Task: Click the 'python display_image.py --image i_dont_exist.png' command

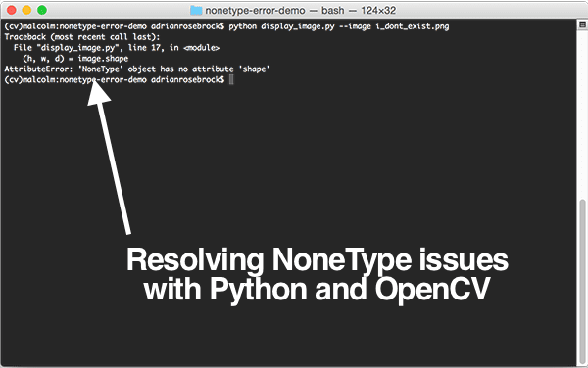Action: click(x=339, y=26)
